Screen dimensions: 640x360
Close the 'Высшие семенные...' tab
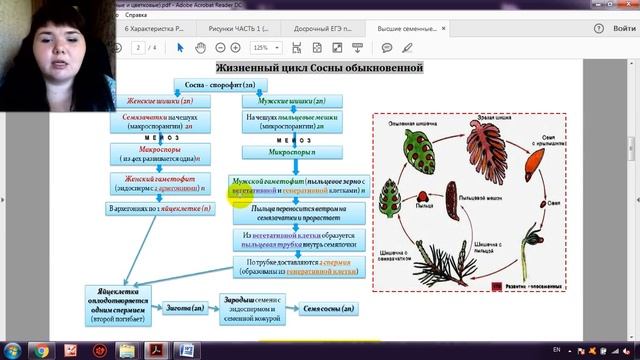tap(444, 29)
